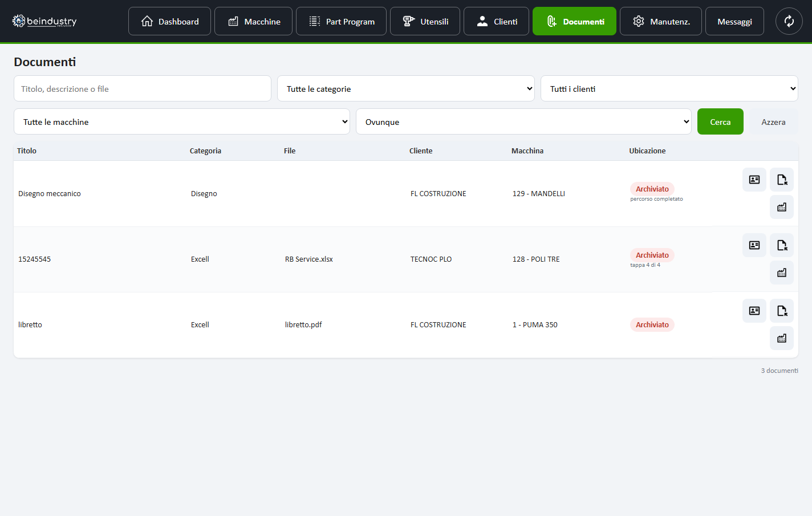Click the 129 - MANDELLI machine cell
Image resolution: width=812 pixels, height=516 pixels.
tap(539, 193)
